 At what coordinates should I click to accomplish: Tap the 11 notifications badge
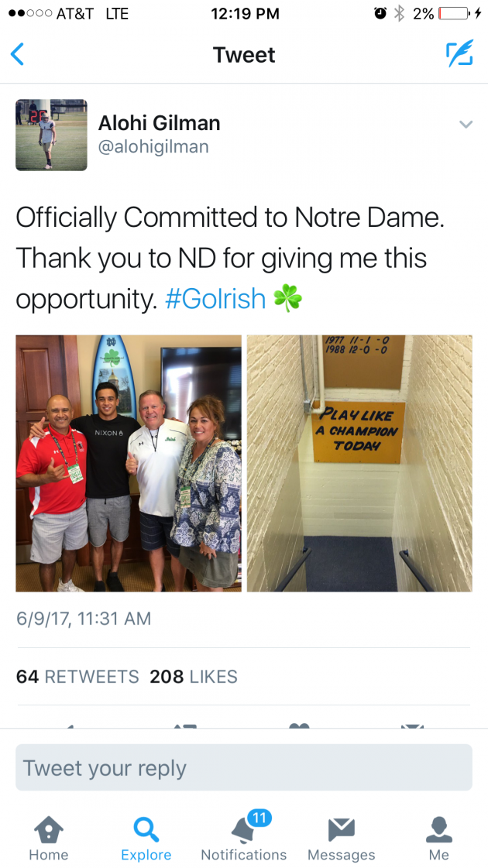(x=259, y=818)
